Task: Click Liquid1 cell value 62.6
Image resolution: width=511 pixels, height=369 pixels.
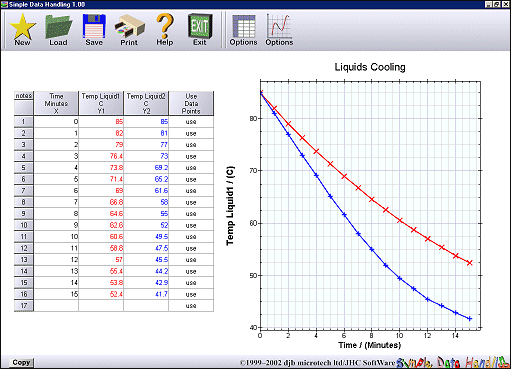Action: 101,225
